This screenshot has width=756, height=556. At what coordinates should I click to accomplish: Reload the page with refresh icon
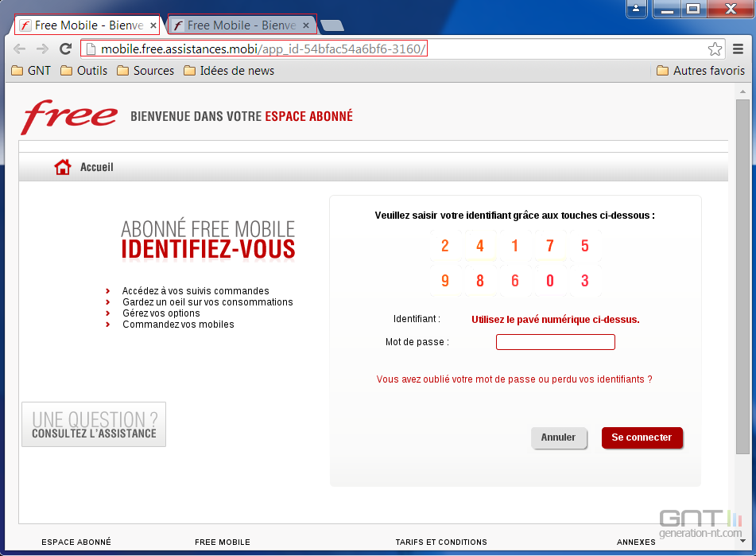65,49
